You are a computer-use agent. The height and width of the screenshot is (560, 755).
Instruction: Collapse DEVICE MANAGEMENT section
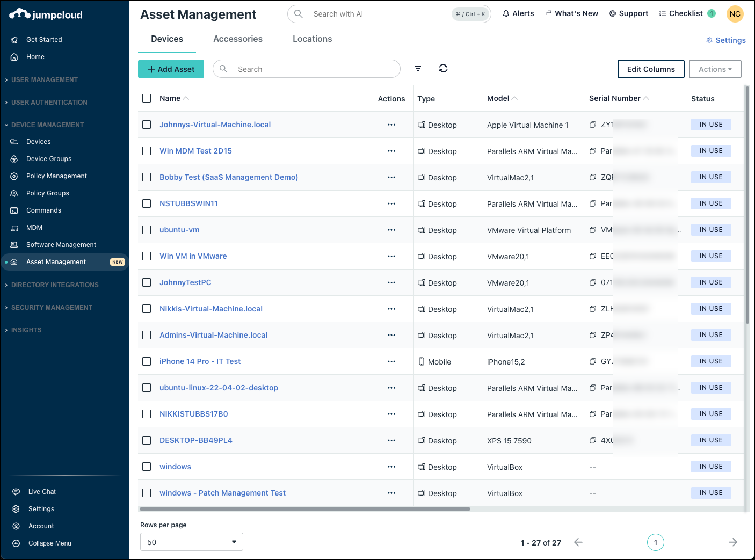[x=47, y=125]
